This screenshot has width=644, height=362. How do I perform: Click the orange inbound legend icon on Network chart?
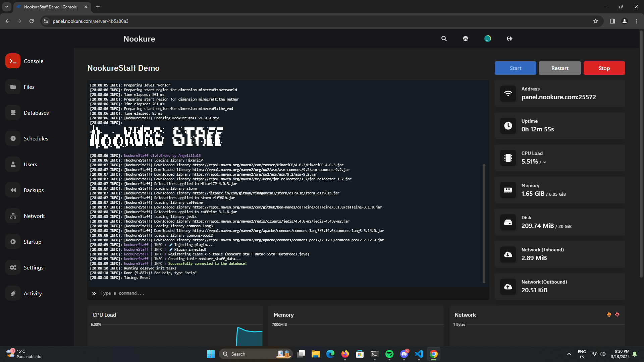click(x=609, y=315)
